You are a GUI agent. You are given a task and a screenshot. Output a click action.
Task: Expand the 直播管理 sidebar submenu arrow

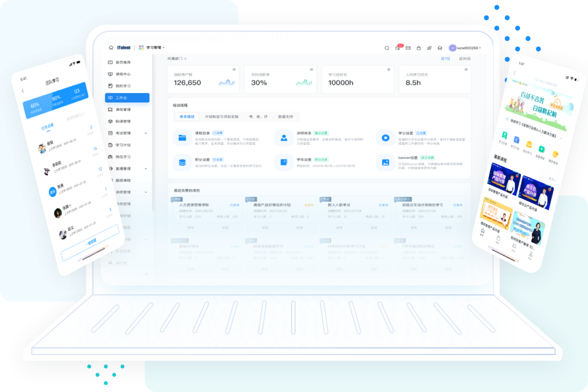tap(146, 169)
